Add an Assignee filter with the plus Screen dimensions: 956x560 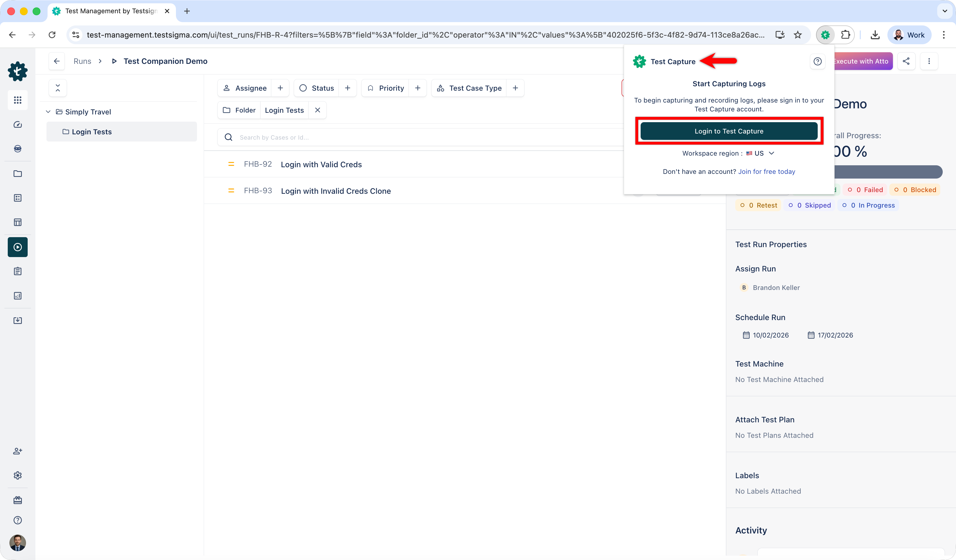(x=280, y=88)
